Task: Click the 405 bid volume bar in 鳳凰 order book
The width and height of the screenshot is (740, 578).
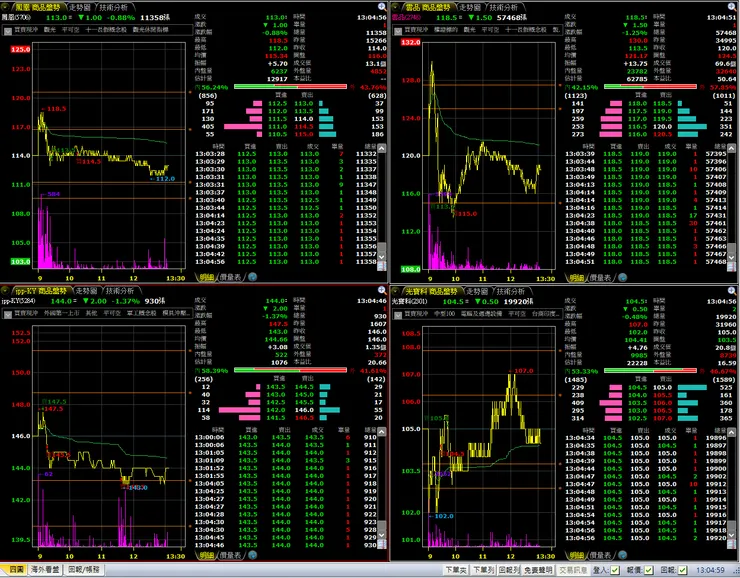Action: tap(243, 126)
